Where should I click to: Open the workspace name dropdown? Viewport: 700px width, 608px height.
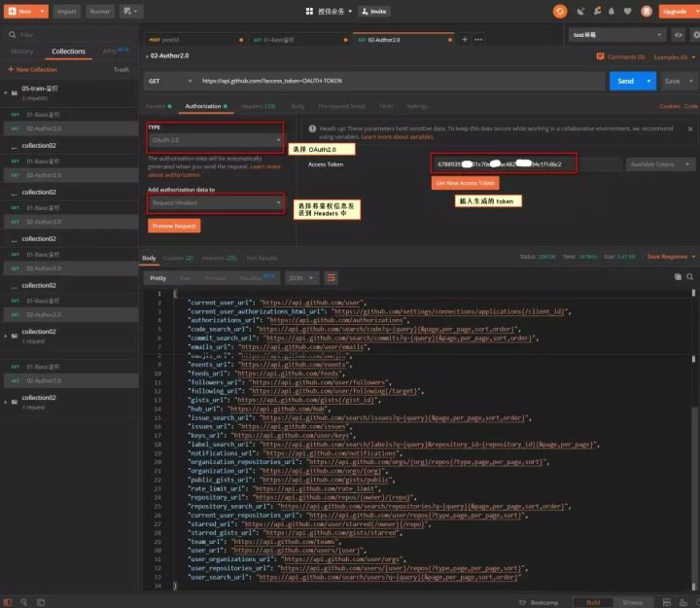(x=334, y=11)
